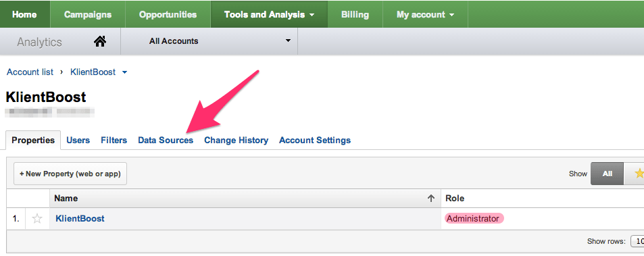Open the KlientBoost property link
The height and width of the screenshot is (256, 644).
[80, 219]
